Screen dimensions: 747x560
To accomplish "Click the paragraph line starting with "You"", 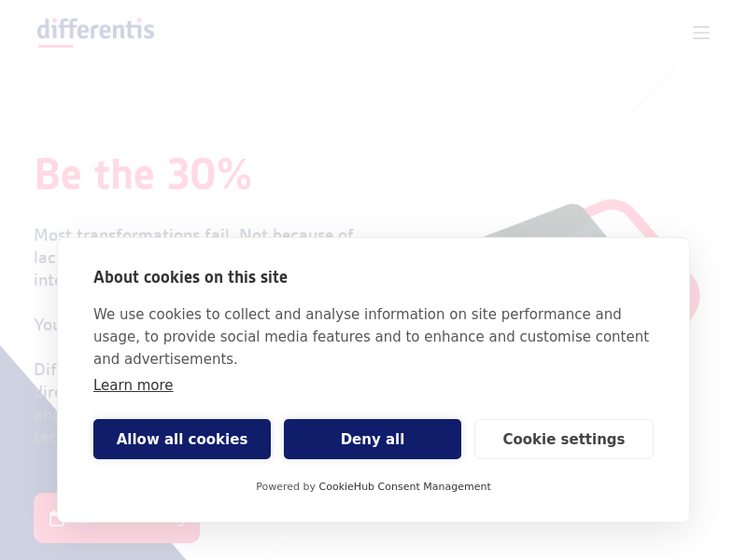I will point(45,325).
